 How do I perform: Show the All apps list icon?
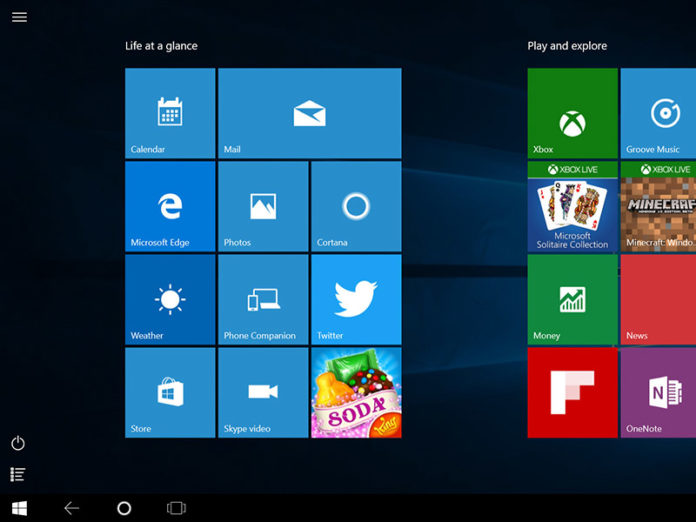pyautogui.click(x=18, y=475)
